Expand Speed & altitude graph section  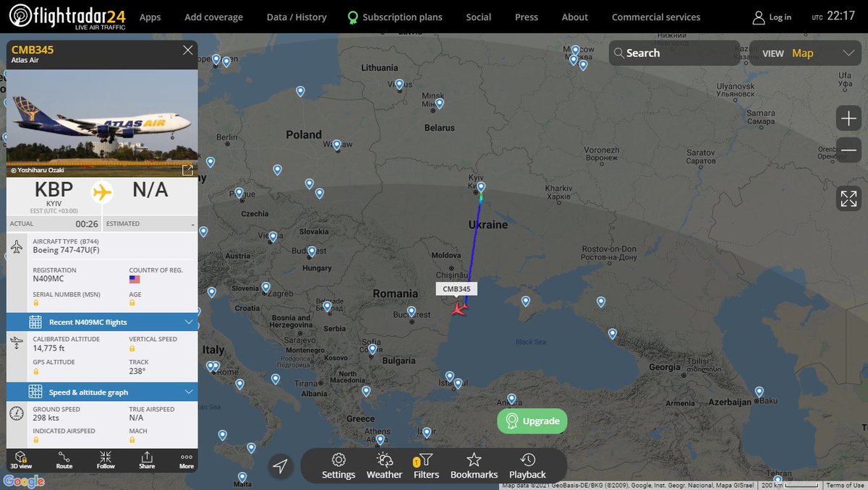coord(102,392)
